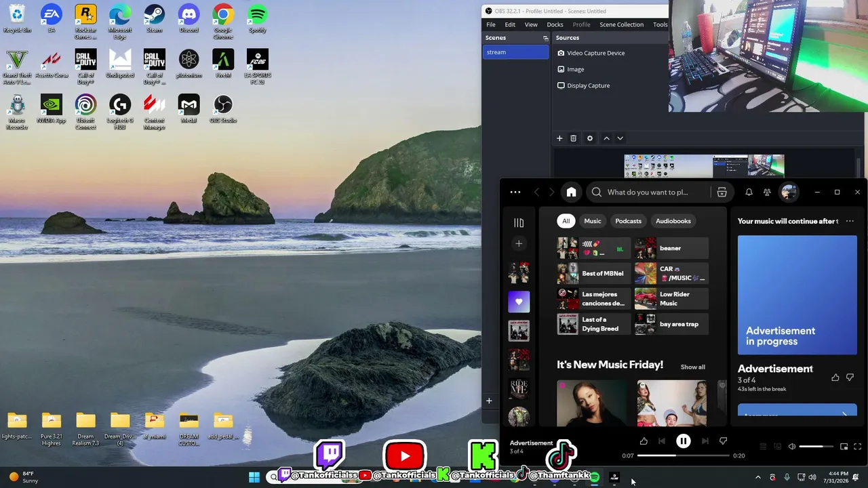Go to Spotify Home

[572, 192]
